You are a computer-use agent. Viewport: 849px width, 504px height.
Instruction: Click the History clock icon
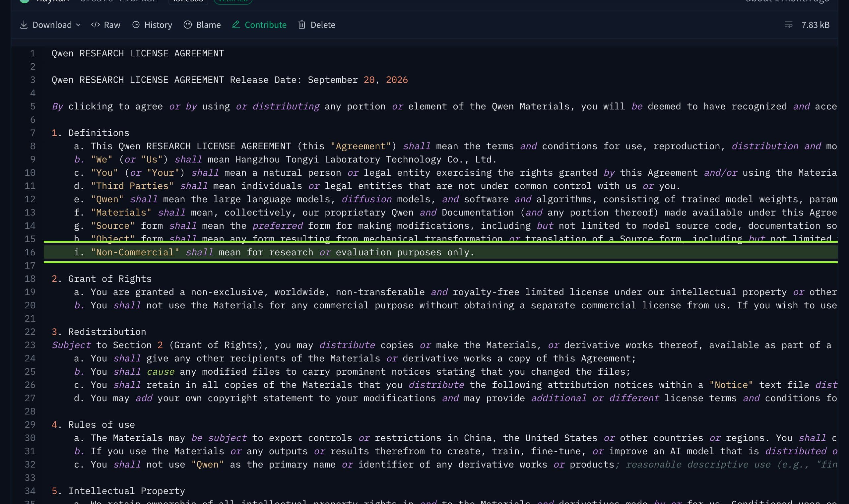pos(136,25)
